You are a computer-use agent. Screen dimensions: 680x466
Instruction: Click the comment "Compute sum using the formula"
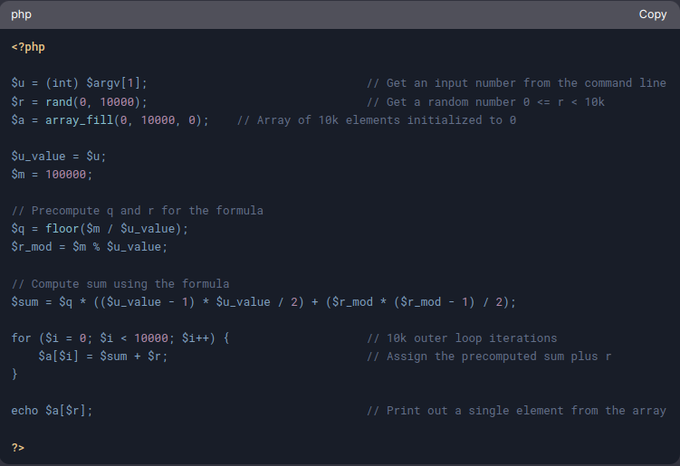[120, 284]
